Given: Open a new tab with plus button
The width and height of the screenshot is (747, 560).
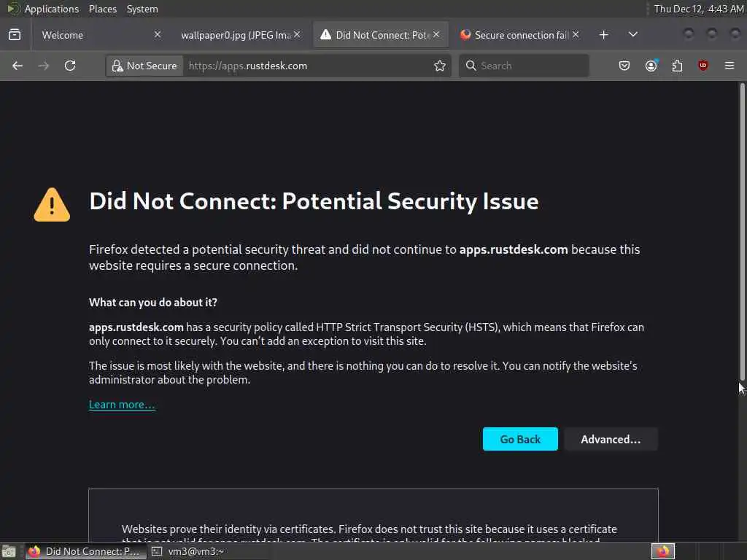Looking at the screenshot, I should point(603,35).
